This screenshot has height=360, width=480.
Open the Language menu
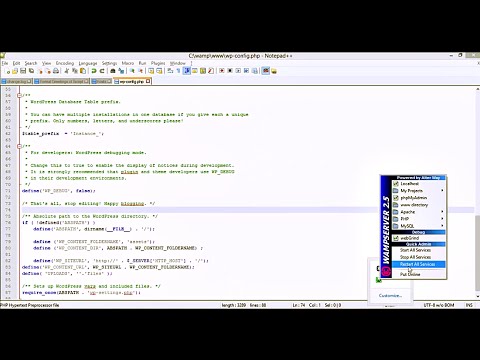[88, 63]
